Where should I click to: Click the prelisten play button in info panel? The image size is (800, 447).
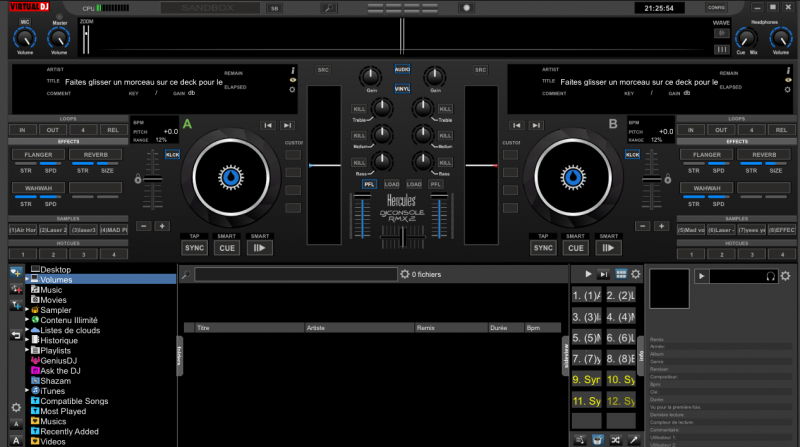[702, 276]
